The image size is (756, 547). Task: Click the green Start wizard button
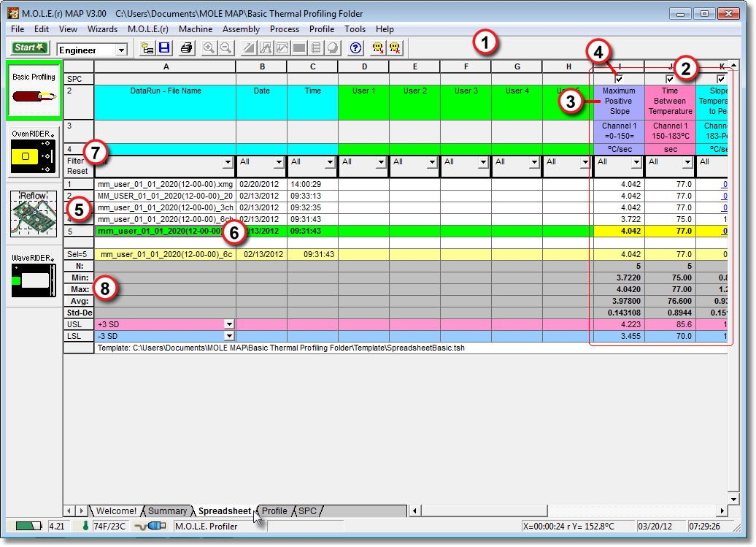pos(30,47)
